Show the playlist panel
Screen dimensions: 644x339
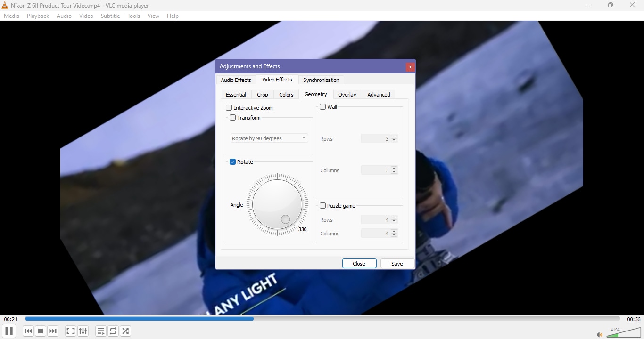point(101,331)
